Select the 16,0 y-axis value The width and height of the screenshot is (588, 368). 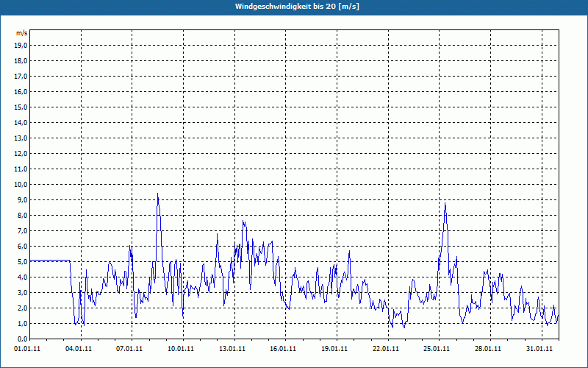click(x=21, y=91)
